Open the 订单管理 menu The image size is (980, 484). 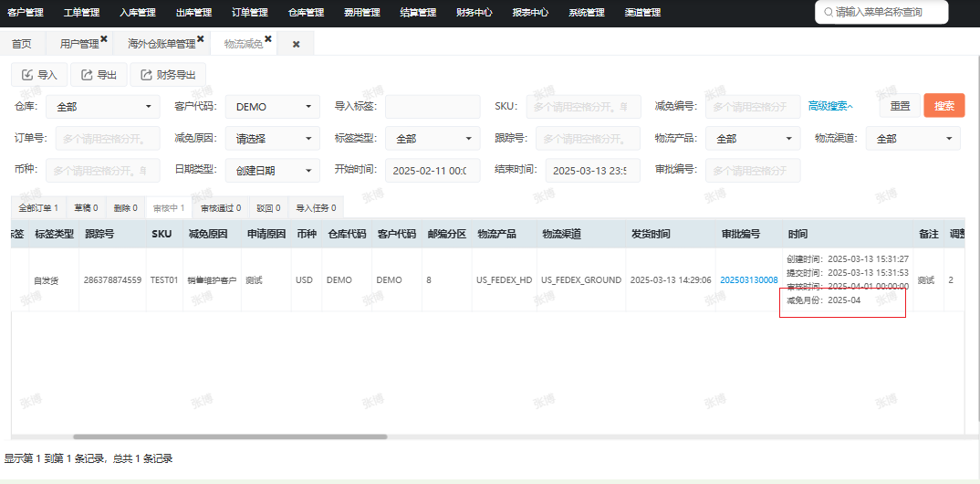250,13
